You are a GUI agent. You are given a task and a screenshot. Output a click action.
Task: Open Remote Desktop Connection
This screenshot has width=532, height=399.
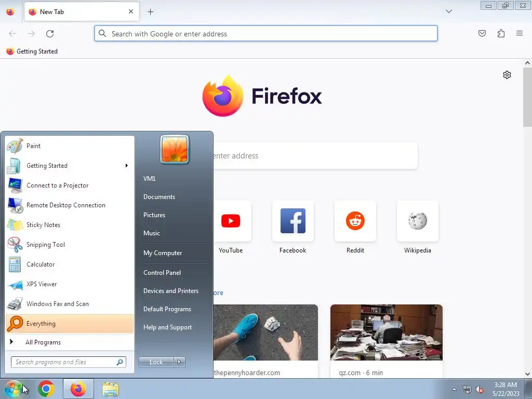tap(70, 205)
